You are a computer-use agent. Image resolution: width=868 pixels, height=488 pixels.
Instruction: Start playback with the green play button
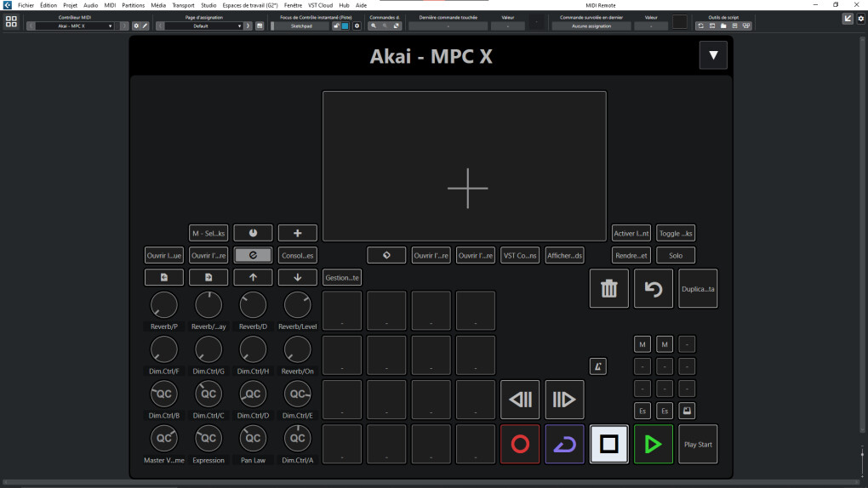(x=654, y=444)
